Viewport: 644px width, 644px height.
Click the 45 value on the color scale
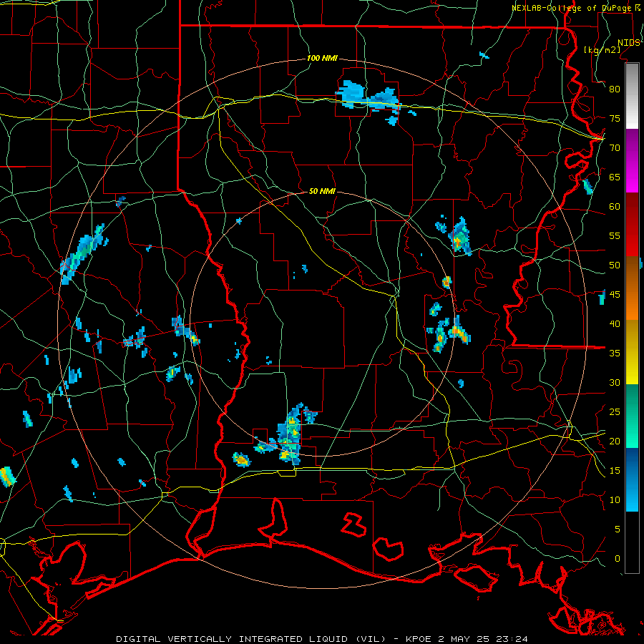[x=615, y=295]
